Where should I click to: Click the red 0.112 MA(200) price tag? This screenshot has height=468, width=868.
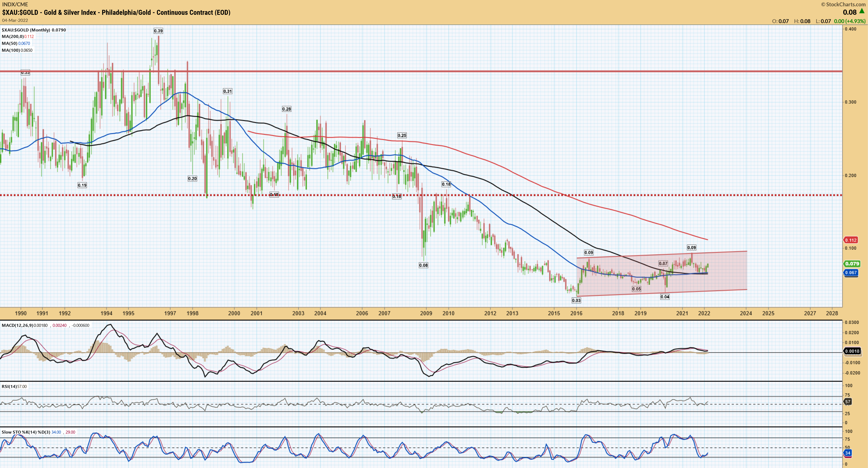point(851,240)
